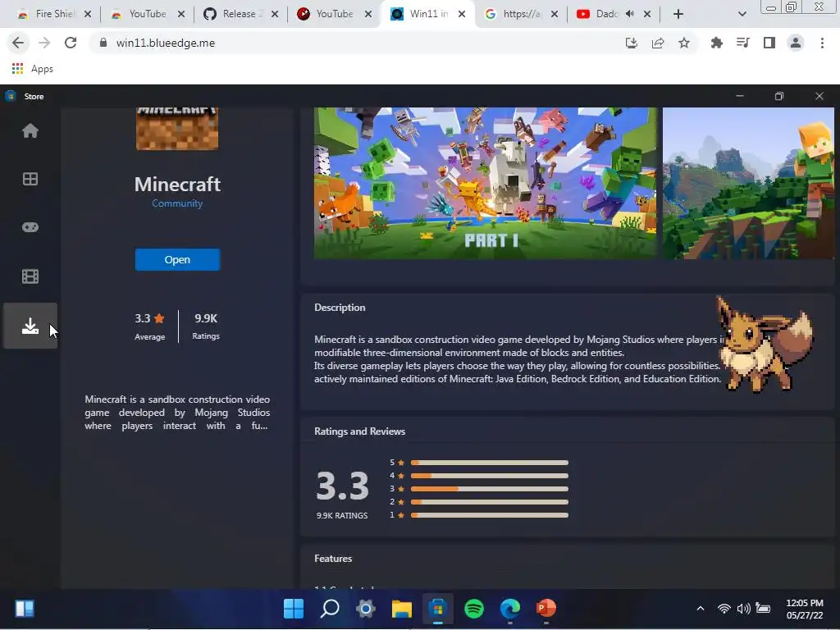
Task: Follow the Community publisher link
Action: coord(177,203)
